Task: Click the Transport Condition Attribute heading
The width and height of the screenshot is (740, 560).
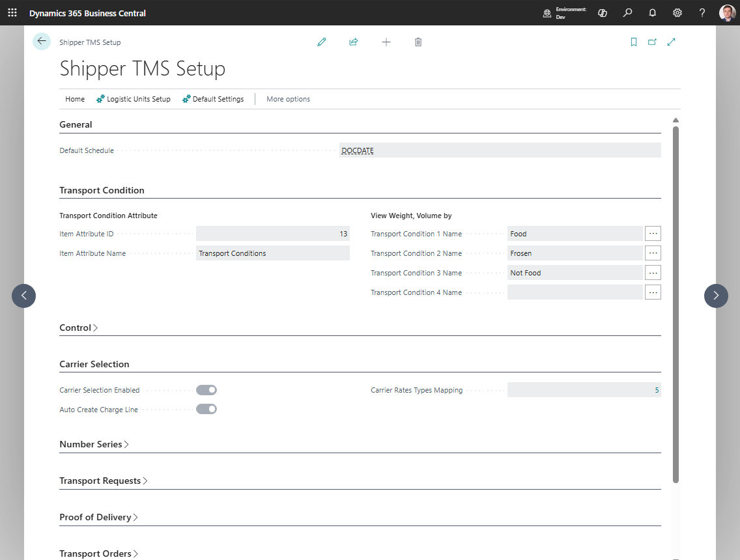Action: coord(109,216)
